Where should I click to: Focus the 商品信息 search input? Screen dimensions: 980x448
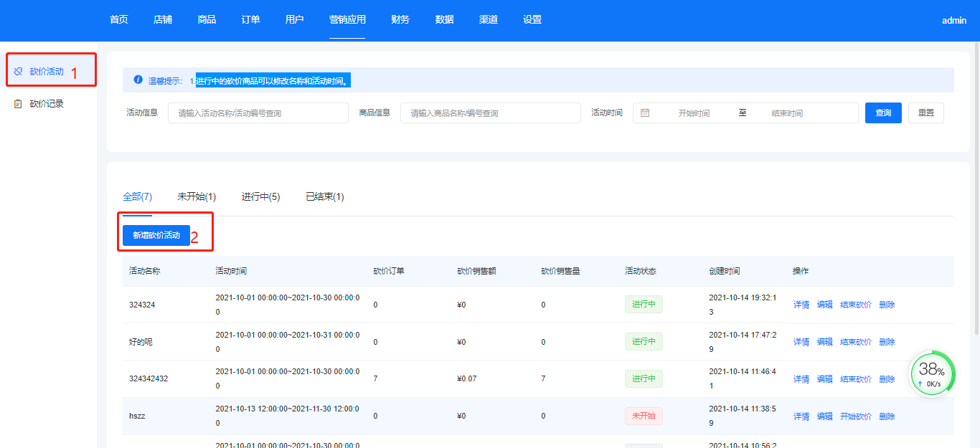(490, 113)
